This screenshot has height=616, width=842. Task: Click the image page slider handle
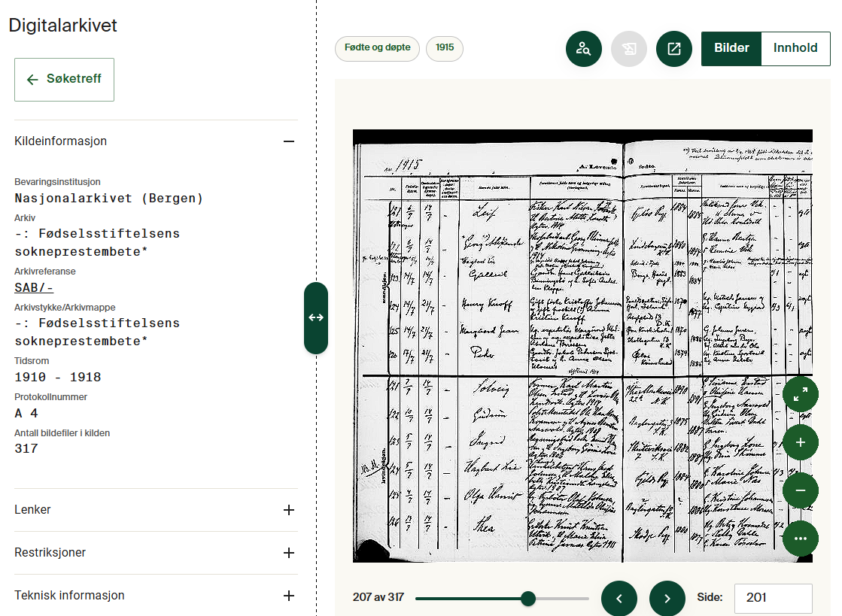[x=528, y=599]
